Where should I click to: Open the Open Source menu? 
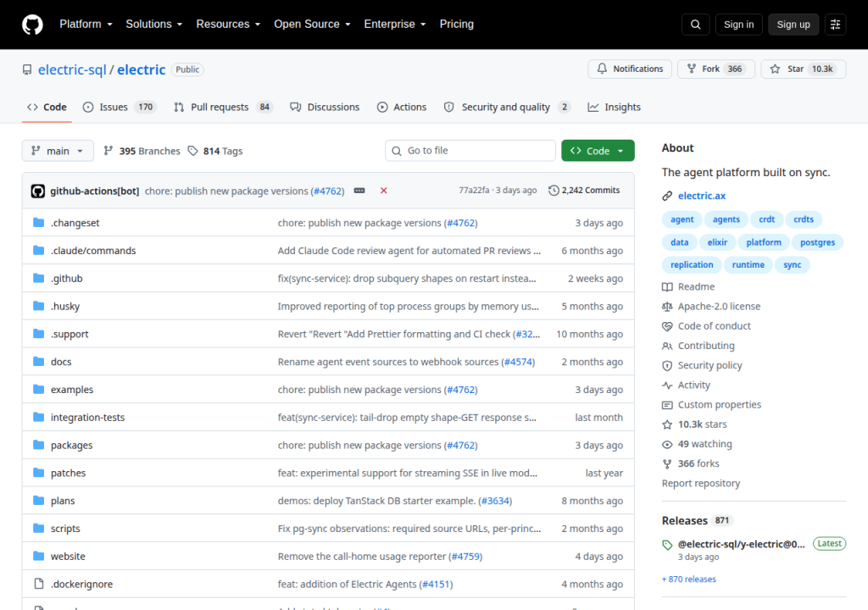312,25
